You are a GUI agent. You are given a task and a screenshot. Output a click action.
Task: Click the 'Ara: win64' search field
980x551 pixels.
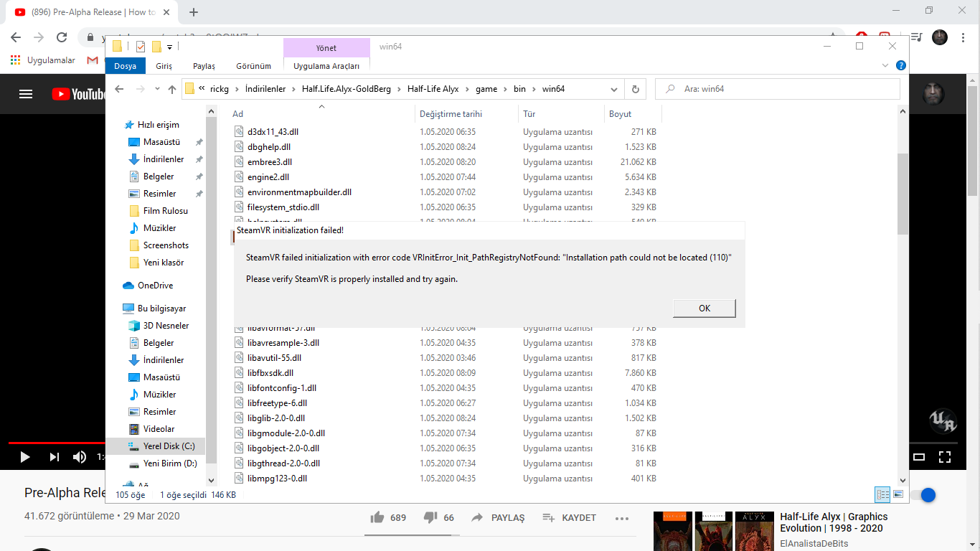click(778, 89)
